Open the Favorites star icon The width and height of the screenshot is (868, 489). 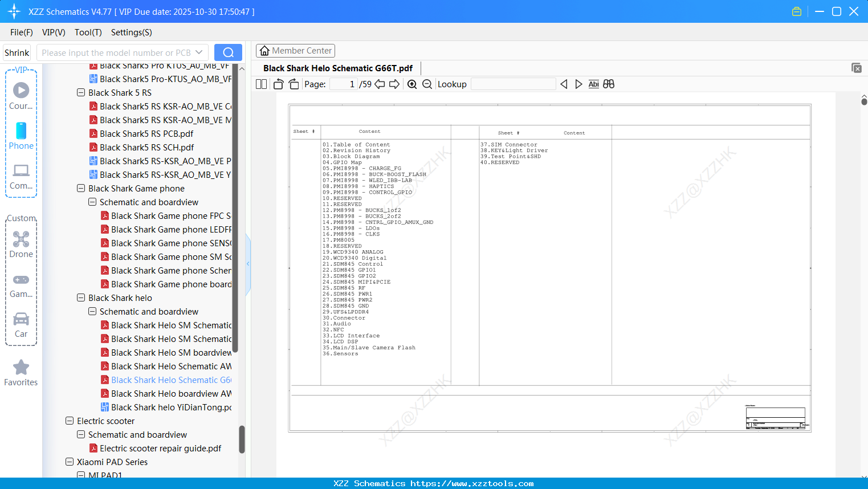[x=21, y=373]
